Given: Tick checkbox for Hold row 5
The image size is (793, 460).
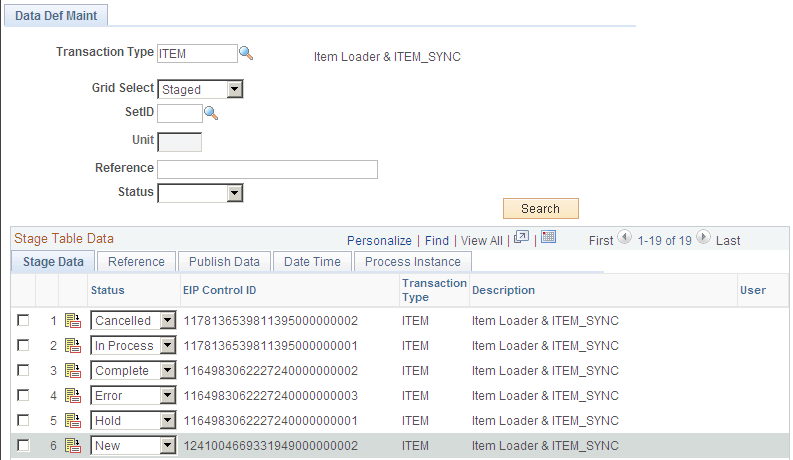Looking at the screenshot, I should [x=23, y=421].
